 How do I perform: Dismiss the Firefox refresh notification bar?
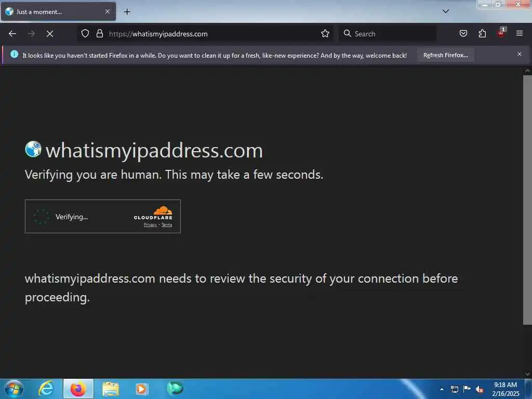pos(519,54)
